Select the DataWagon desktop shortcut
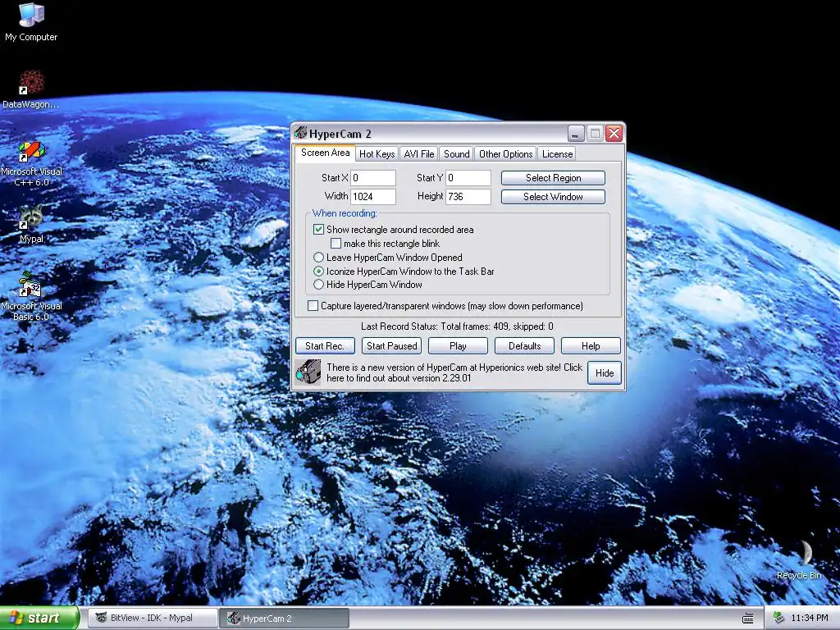The width and height of the screenshot is (840, 630). click(x=31, y=89)
